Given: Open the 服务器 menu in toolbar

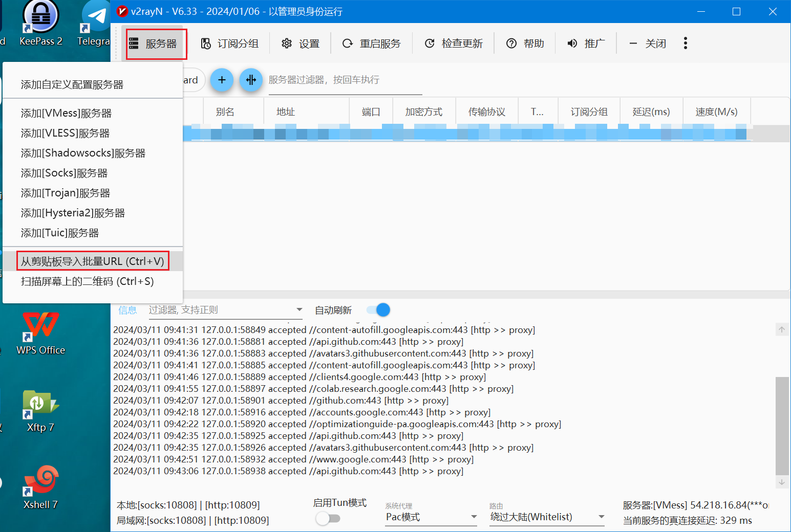Looking at the screenshot, I should click(x=154, y=44).
